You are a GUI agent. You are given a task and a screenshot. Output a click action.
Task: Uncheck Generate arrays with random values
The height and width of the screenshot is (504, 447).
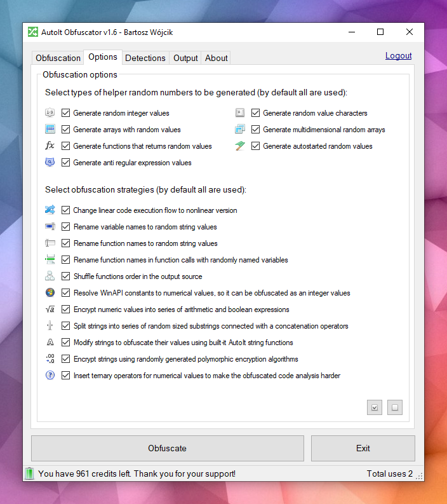pos(65,129)
